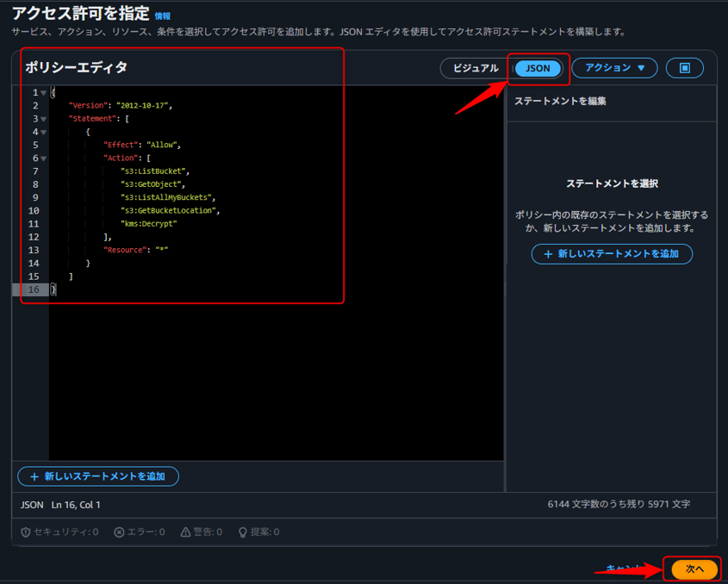Click the "Effect": "Allow" line

142,145
